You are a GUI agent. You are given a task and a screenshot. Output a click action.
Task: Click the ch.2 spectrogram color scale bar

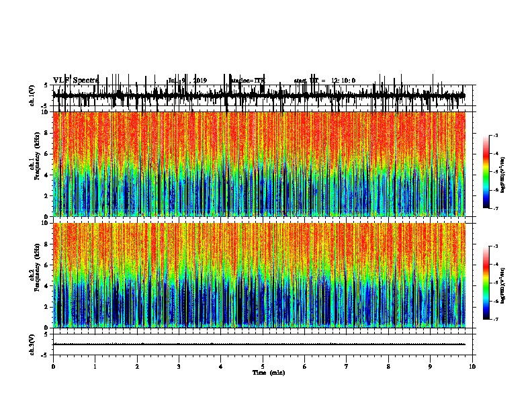tap(486, 283)
